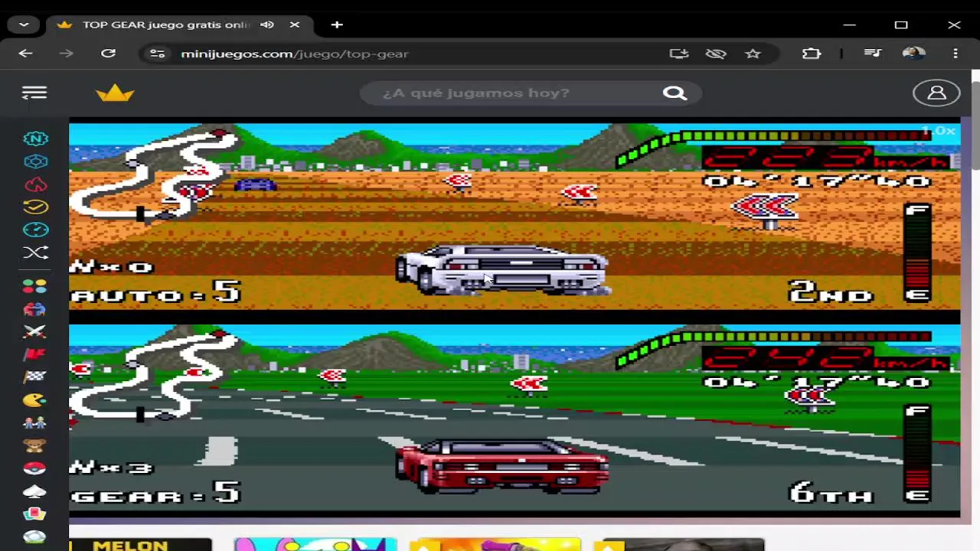The height and width of the screenshot is (551, 980).
Task: Mute the tab via speaker icon
Action: [267, 24]
